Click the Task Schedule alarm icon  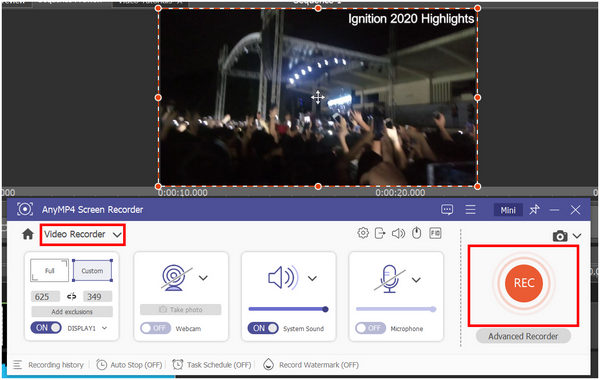tap(178, 365)
